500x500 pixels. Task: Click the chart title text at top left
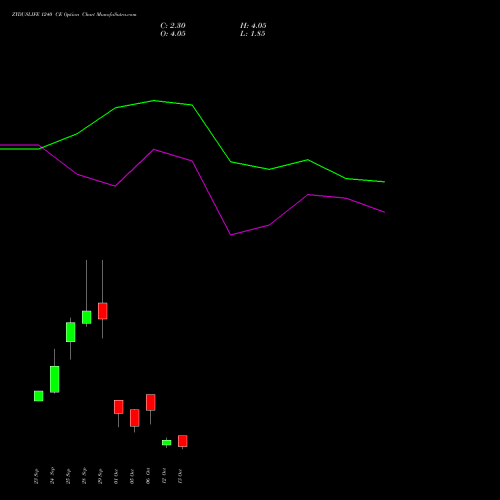[x=74, y=14]
